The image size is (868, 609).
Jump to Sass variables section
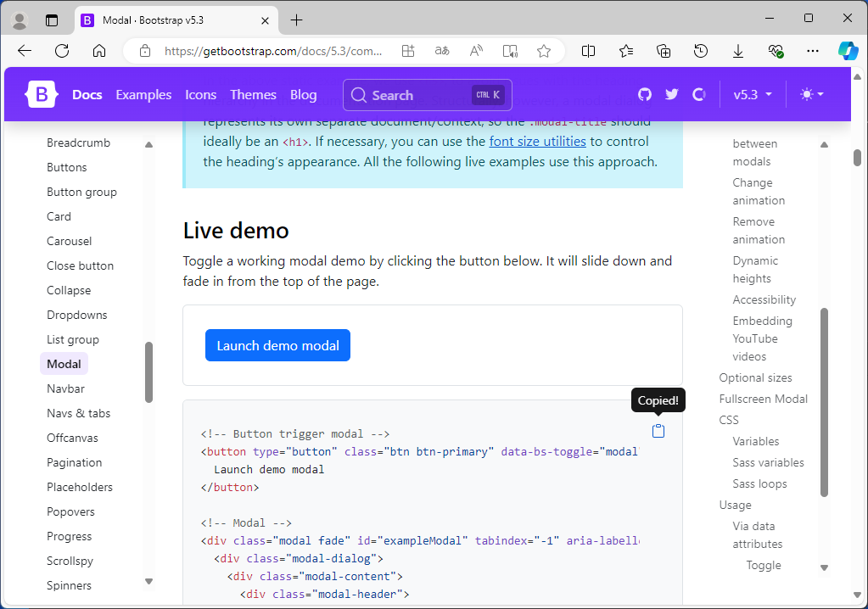point(769,462)
